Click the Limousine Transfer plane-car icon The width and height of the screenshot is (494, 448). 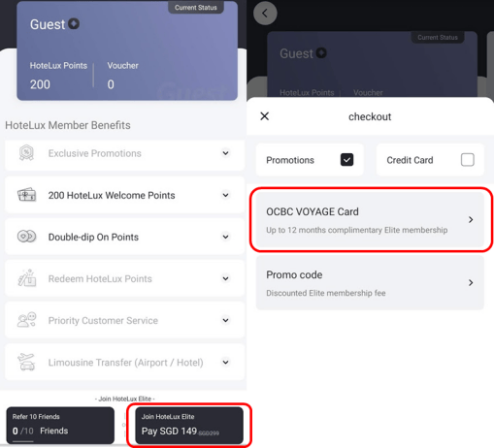(x=26, y=362)
